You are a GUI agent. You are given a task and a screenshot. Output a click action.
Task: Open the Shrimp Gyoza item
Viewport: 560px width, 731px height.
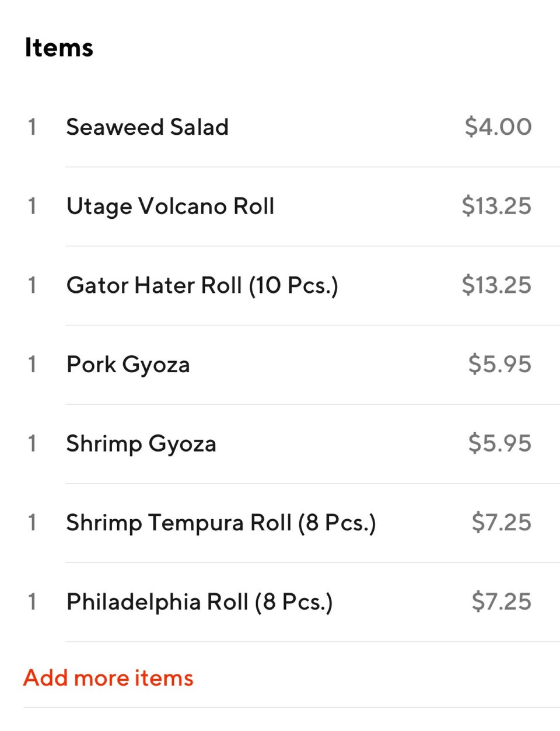coord(141,444)
